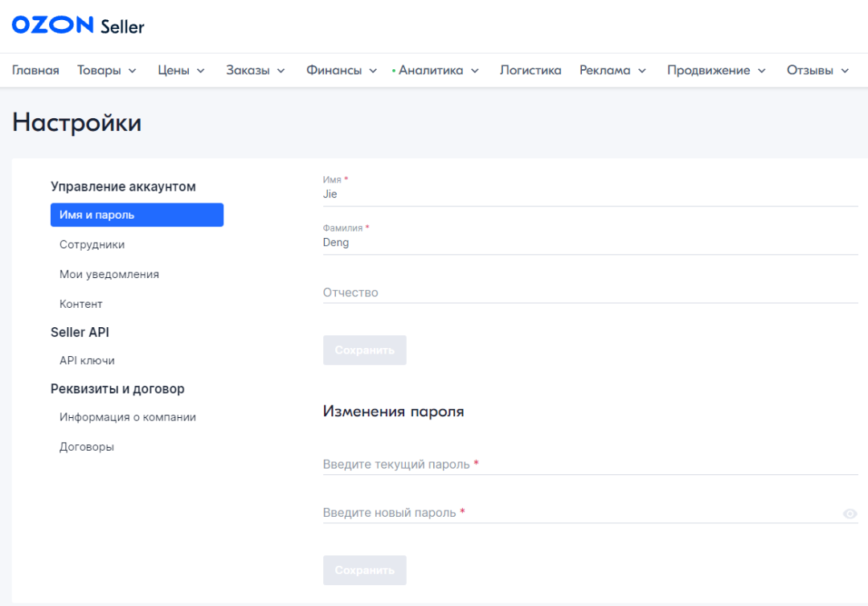This screenshot has height=606, width=868.
Task: Select Сотрудники in the settings sidebar
Action: tap(92, 244)
